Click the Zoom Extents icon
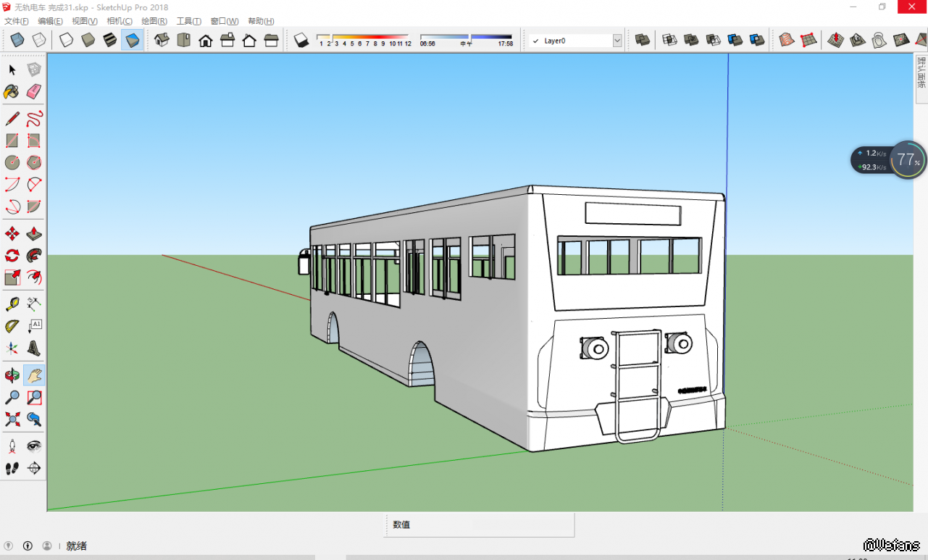 pos(12,419)
